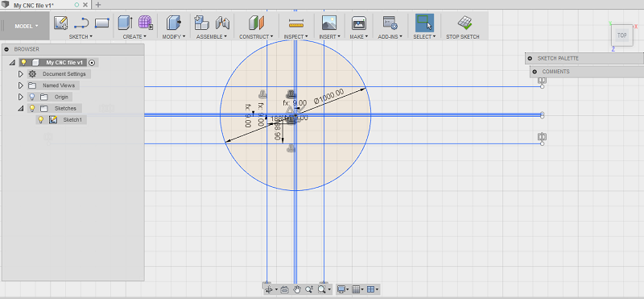
Task: Click the Press Pull modify icon
Action: 174,23
